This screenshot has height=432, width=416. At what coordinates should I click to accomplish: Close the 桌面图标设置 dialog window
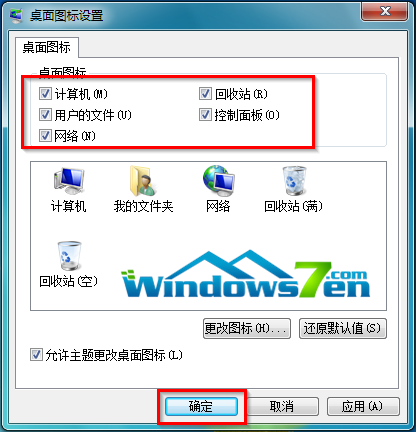point(384,12)
